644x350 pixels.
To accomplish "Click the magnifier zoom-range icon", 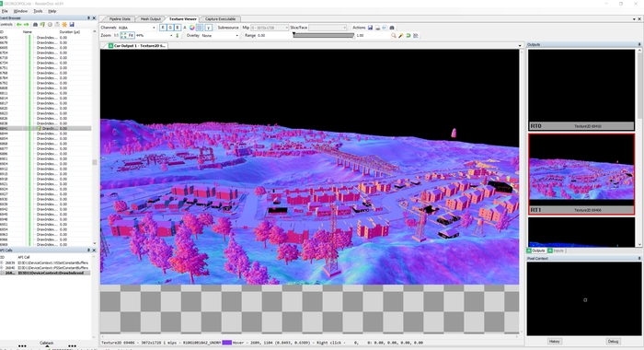I will pyautogui.click(x=394, y=35).
